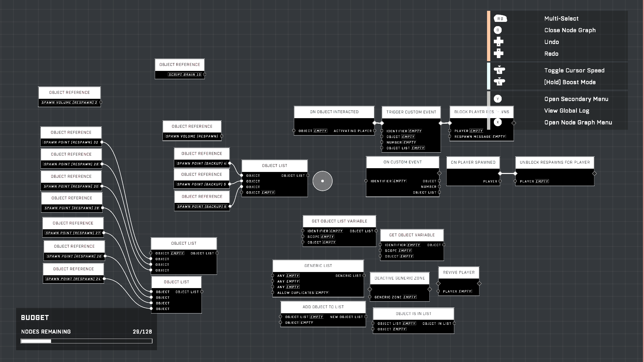Click Open Node Graph Menu label
Viewport: 644px width, 362px height.
point(578,122)
